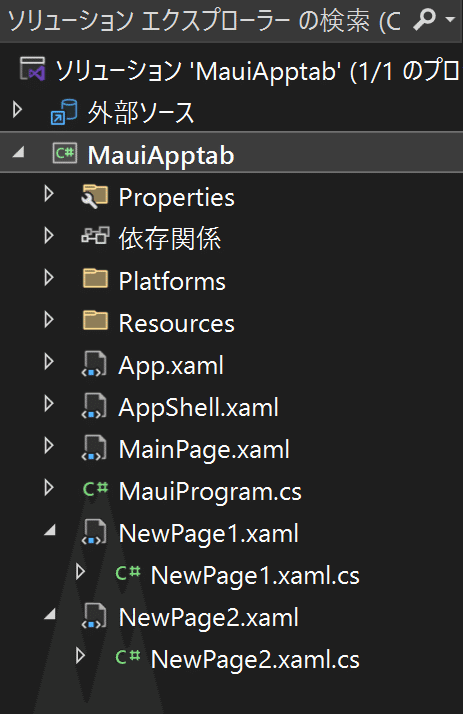Image resolution: width=463 pixels, height=714 pixels.
Task: Expand the 依存関係 node
Action: [x=49, y=236]
